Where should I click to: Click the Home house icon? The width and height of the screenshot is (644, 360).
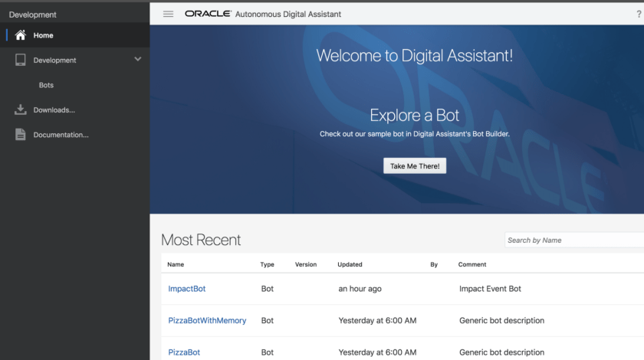pos(21,35)
